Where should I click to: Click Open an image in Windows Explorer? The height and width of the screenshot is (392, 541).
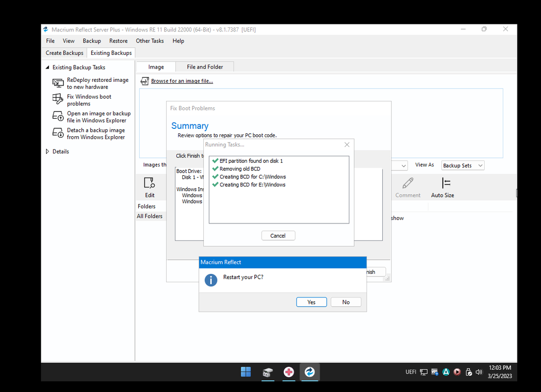[x=98, y=117]
